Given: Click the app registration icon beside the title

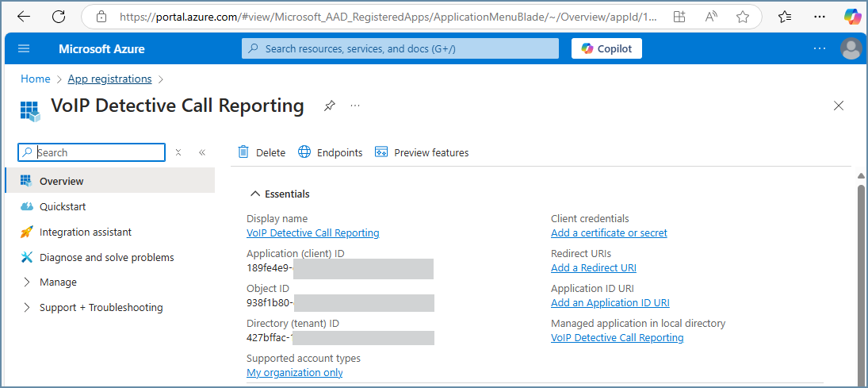Looking at the screenshot, I should coord(30,110).
